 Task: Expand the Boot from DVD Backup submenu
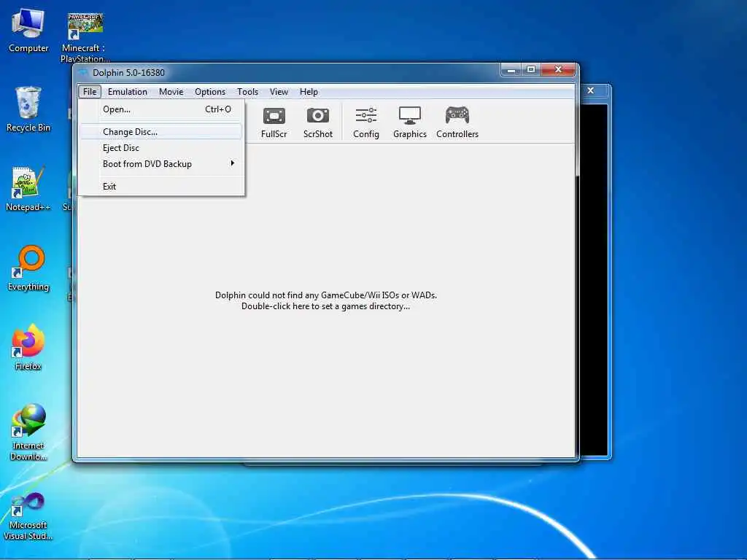(x=161, y=164)
